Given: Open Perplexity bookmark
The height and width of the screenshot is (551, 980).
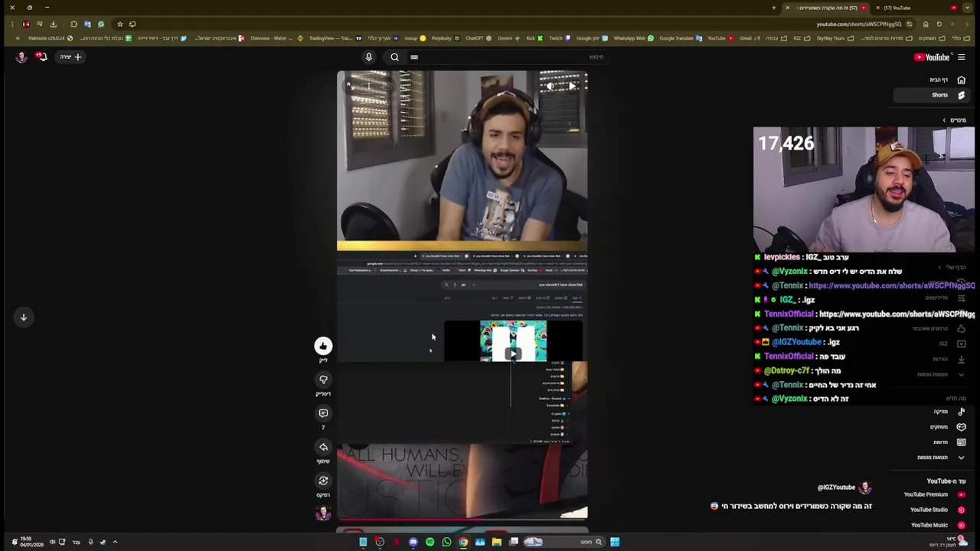Looking at the screenshot, I should 444,37.
